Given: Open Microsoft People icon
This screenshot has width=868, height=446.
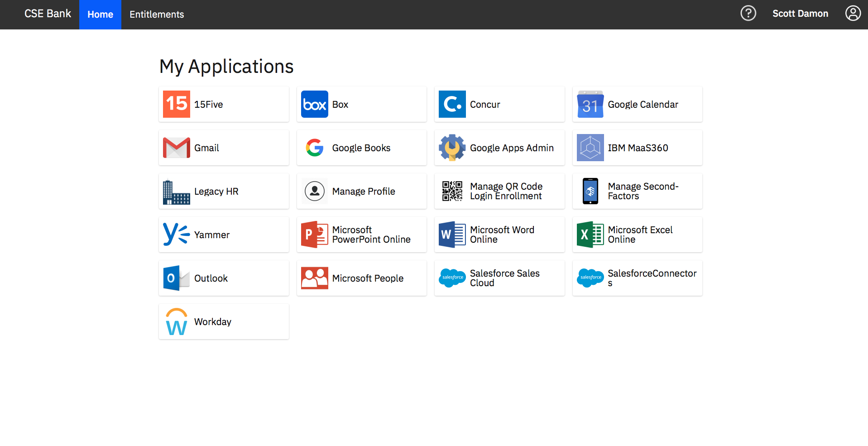Looking at the screenshot, I should tap(315, 278).
